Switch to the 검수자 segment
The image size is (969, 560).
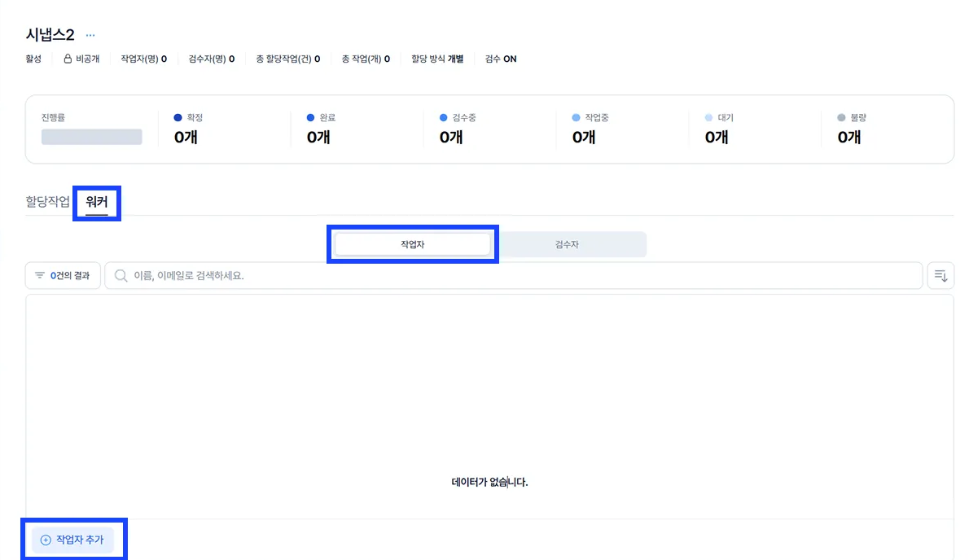coord(567,244)
